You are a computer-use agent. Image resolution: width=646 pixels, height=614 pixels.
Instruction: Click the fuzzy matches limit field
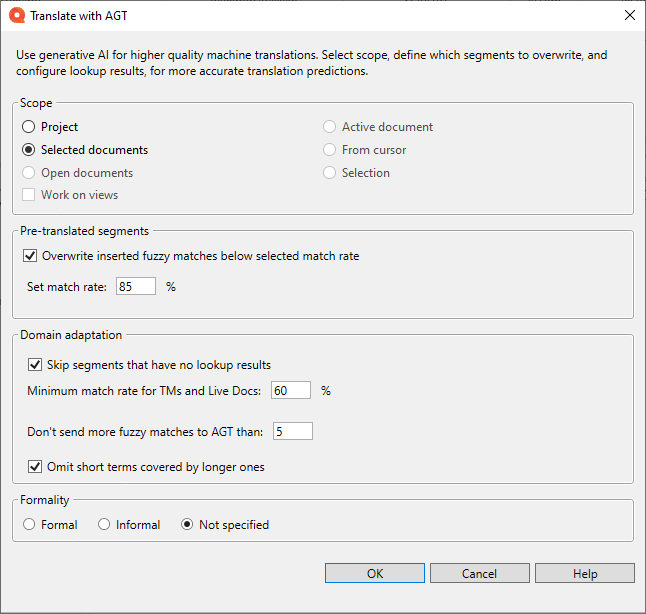click(293, 431)
